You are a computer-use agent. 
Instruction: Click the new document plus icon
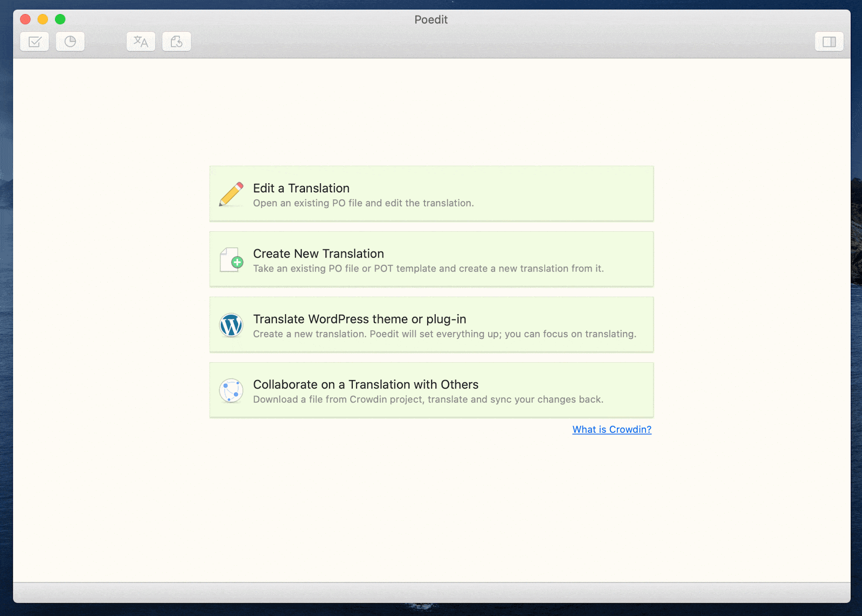coord(231,260)
